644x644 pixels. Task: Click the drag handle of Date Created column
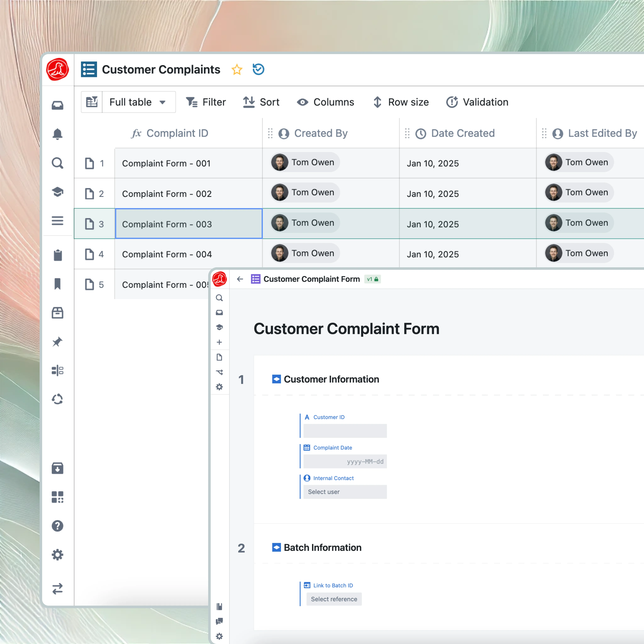click(407, 133)
